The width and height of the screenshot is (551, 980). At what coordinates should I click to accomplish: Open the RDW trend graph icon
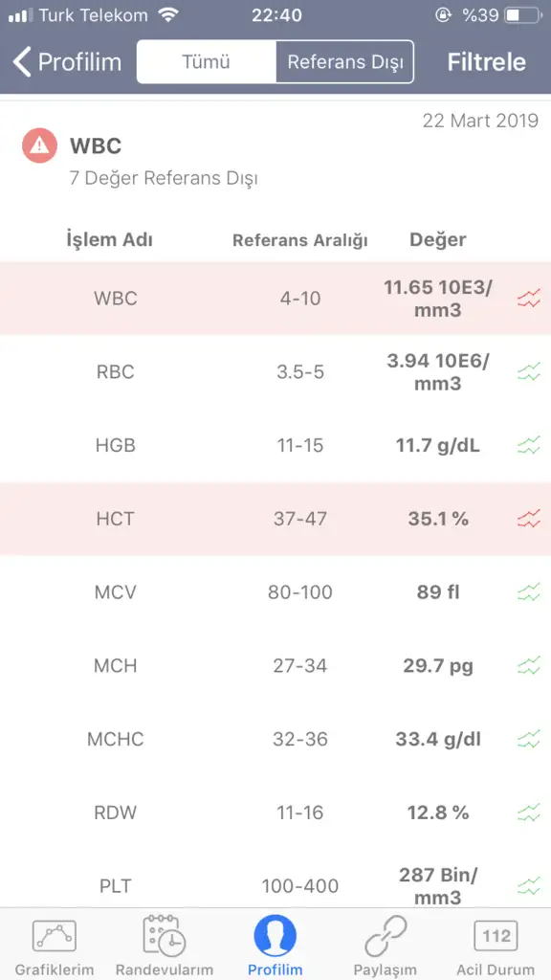528,813
